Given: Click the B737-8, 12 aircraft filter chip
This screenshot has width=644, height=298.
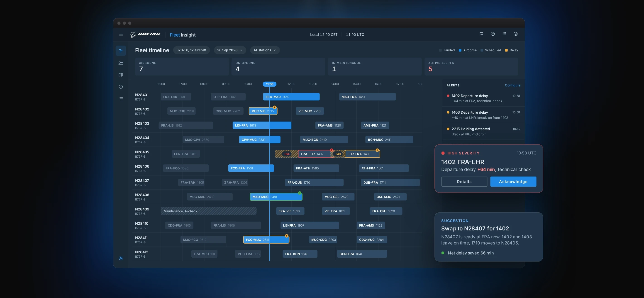Looking at the screenshot, I should tap(191, 50).
